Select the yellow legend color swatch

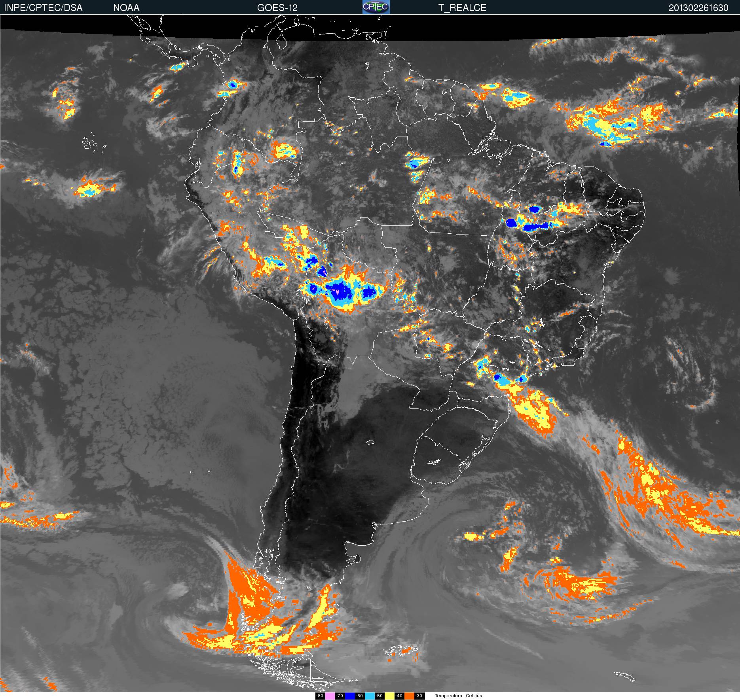tap(389, 696)
